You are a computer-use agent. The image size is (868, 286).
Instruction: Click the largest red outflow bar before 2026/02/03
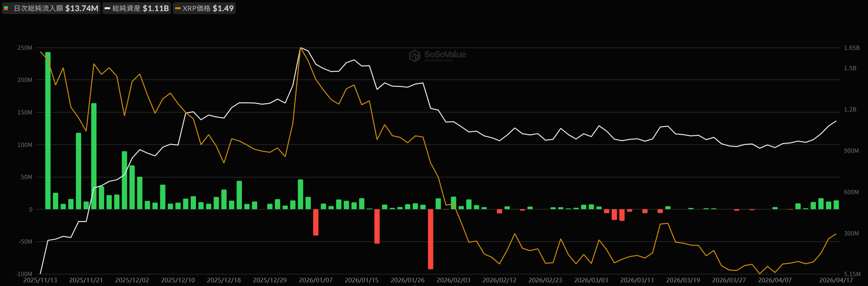click(x=430, y=239)
